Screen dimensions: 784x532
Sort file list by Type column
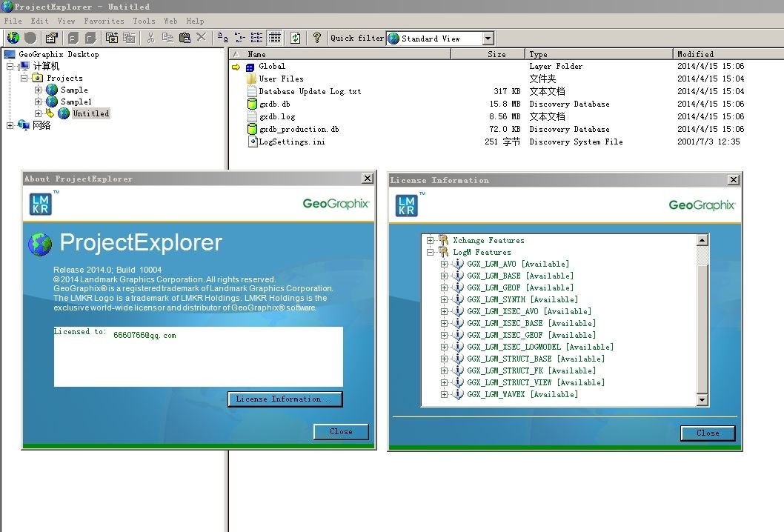[599, 54]
